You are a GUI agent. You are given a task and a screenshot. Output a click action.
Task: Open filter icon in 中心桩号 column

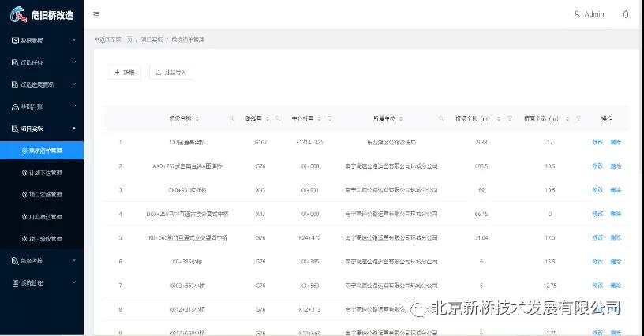(329, 118)
